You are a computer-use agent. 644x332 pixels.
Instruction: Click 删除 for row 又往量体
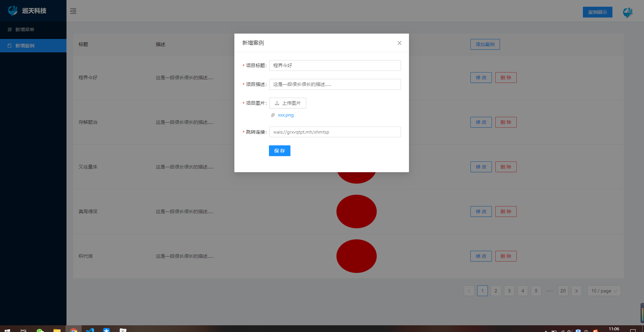click(x=506, y=167)
